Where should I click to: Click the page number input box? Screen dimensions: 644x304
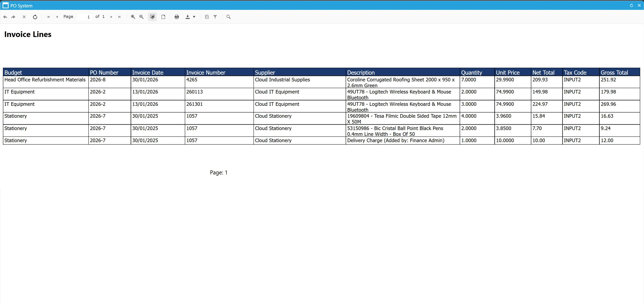pos(84,17)
